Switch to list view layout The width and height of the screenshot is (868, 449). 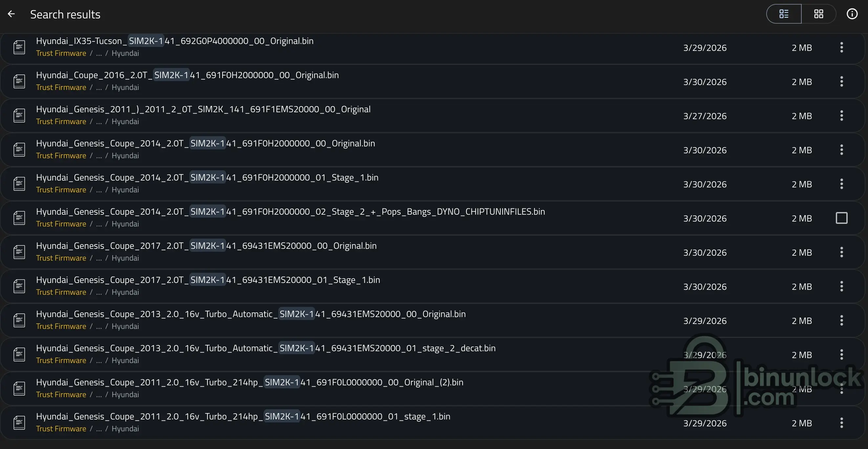pos(784,14)
